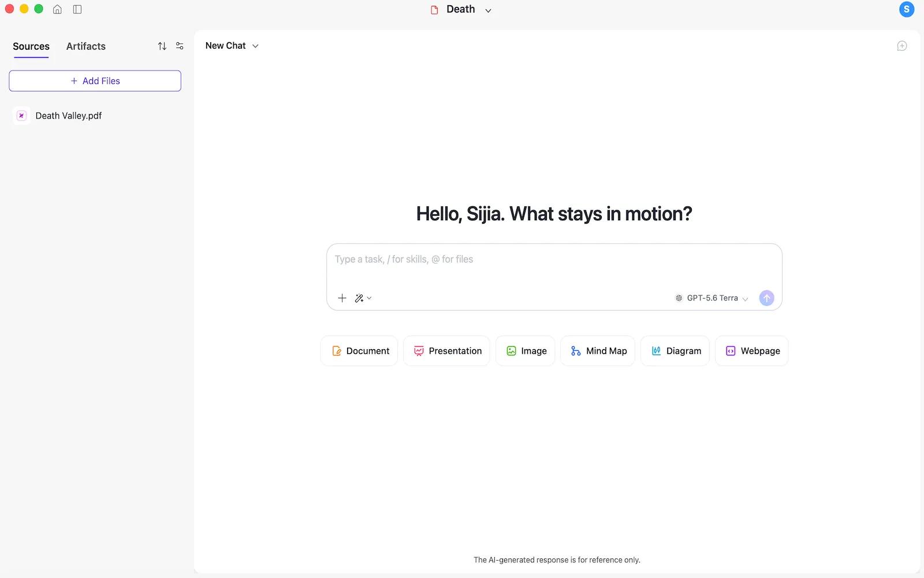Toggle the sidebar panel icon
The image size is (924, 578).
pos(77,9)
